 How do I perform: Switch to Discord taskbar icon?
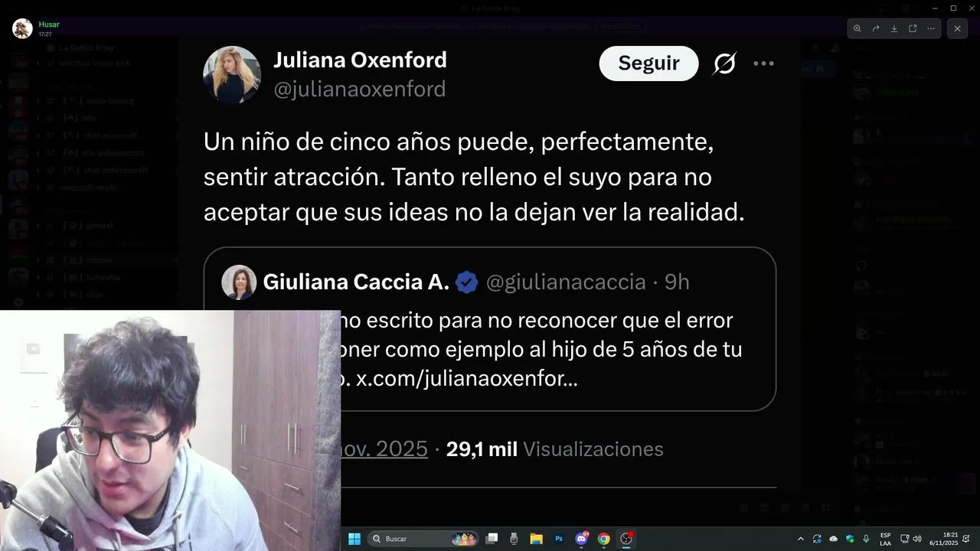(x=581, y=539)
